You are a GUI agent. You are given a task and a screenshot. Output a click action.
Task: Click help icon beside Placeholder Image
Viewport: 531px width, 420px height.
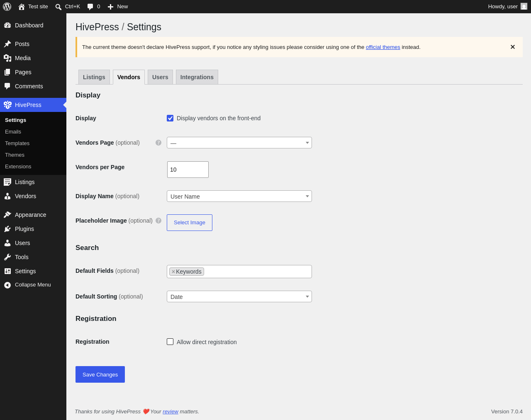click(x=158, y=221)
